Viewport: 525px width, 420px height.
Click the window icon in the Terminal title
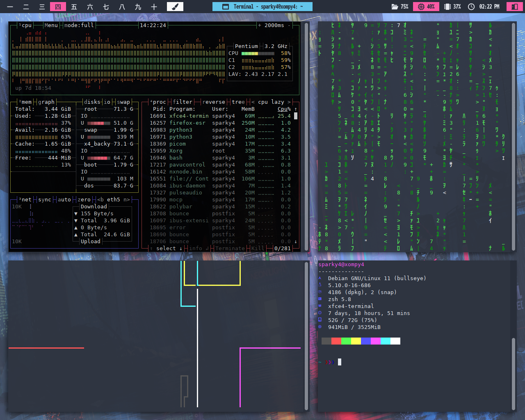click(225, 7)
